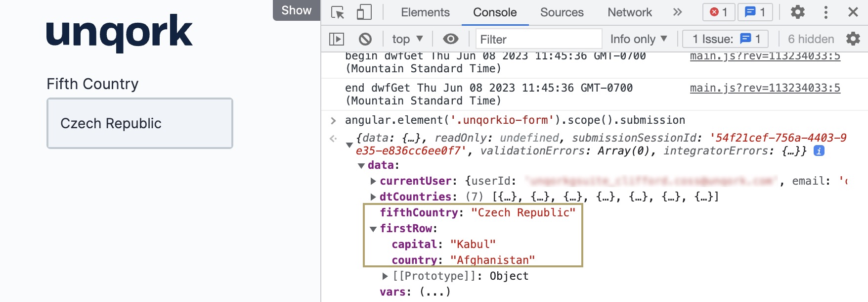
Task: Click the angular.element command line
Action: [515, 120]
